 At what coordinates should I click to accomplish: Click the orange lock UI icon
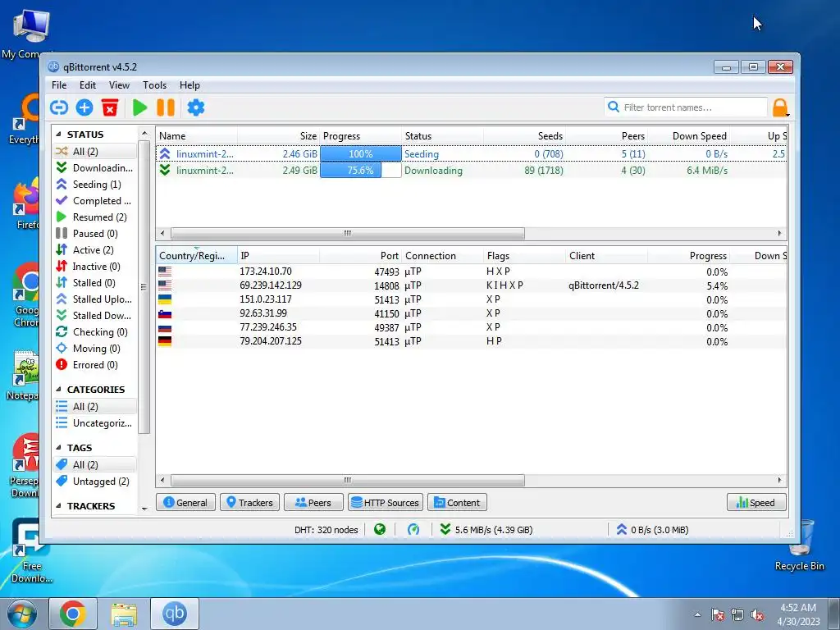[780, 107]
